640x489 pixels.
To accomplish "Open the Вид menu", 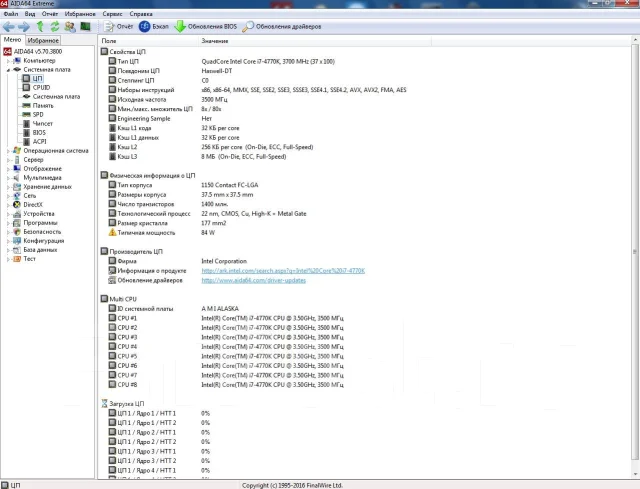I will [x=30, y=14].
